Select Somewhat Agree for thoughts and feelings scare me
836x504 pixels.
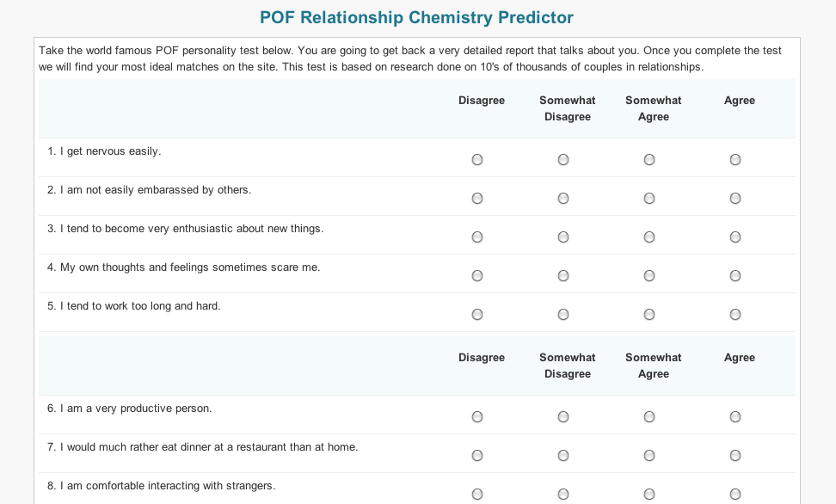click(649, 276)
